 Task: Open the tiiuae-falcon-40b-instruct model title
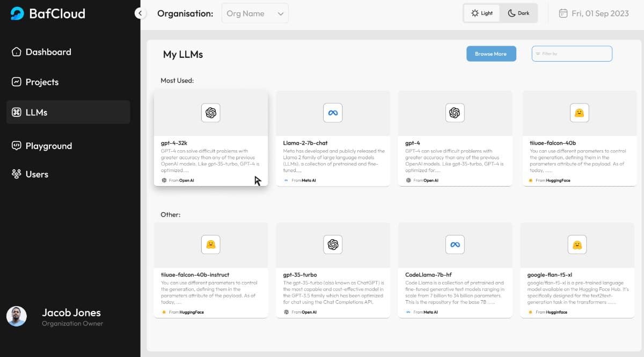[195, 275]
